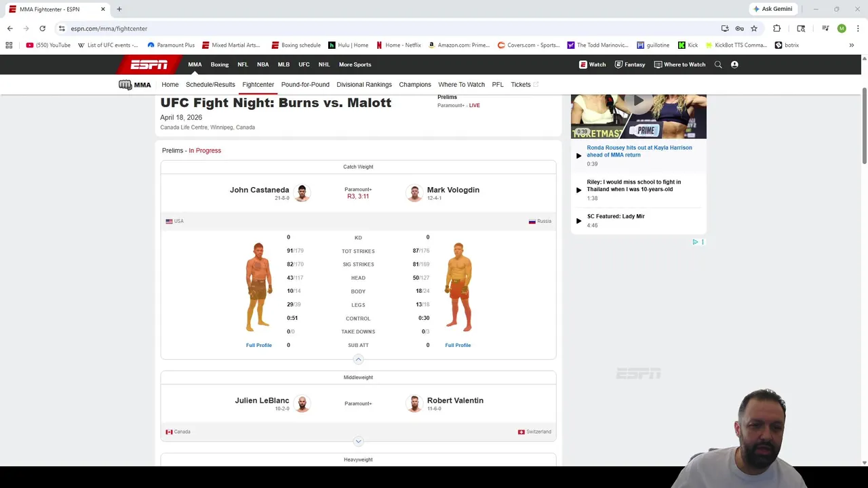This screenshot has width=868, height=488.
Task: Open ESPN search magnifier
Action: [718, 64]
